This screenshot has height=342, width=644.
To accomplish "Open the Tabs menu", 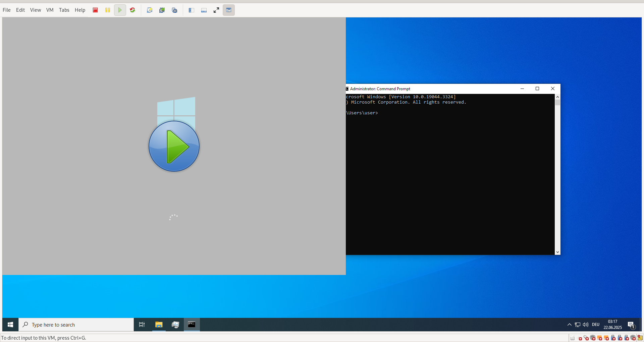I will pyautogui.click(x=64, y=10).
